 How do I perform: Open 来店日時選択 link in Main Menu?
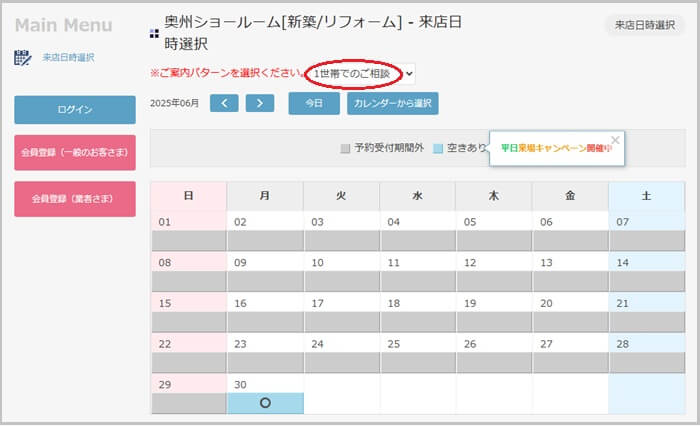pos(68,58)
